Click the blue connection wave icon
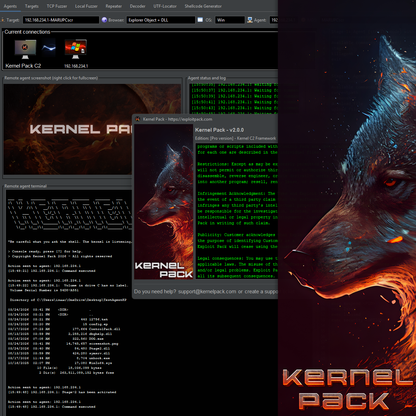 pyautogui.click(x=49, y=48)
